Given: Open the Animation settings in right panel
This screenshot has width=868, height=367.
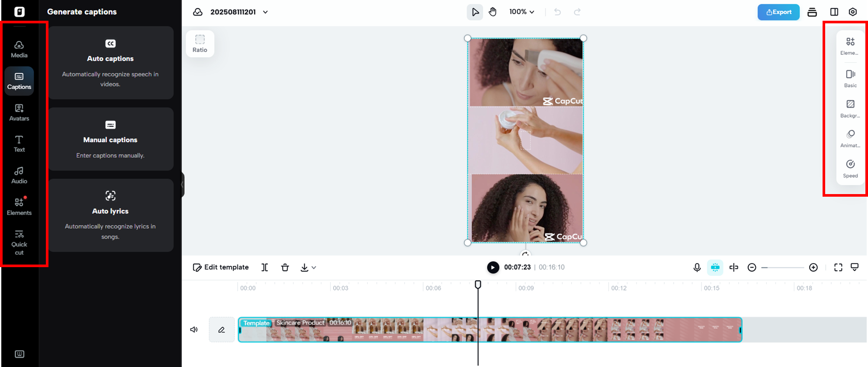Looking at the screenshot, I should click(x=850, y=138).
